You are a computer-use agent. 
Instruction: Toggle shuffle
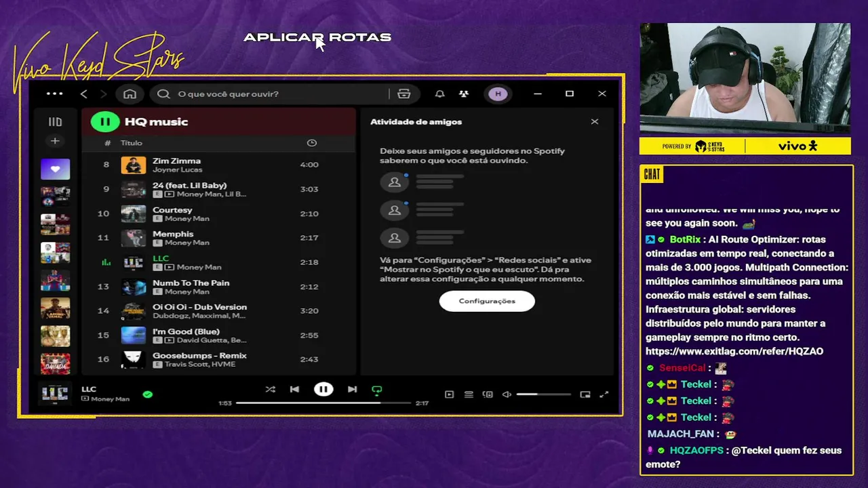point(271,389)
